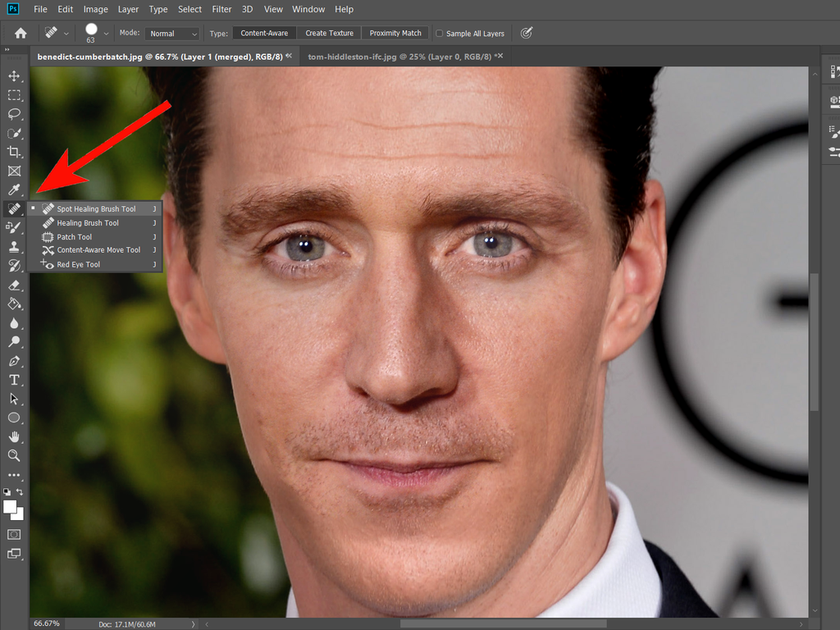
Task: Expand the toolbar to two columns
Action: coord(7,50)
